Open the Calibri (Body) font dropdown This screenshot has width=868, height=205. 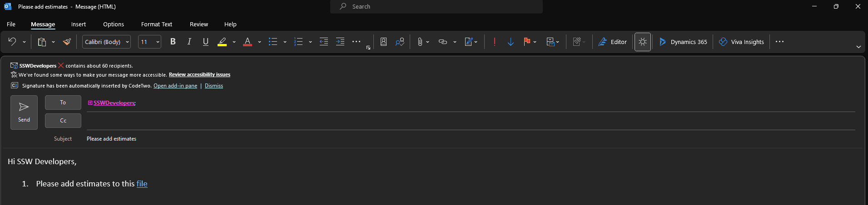(x=107, y=42)
